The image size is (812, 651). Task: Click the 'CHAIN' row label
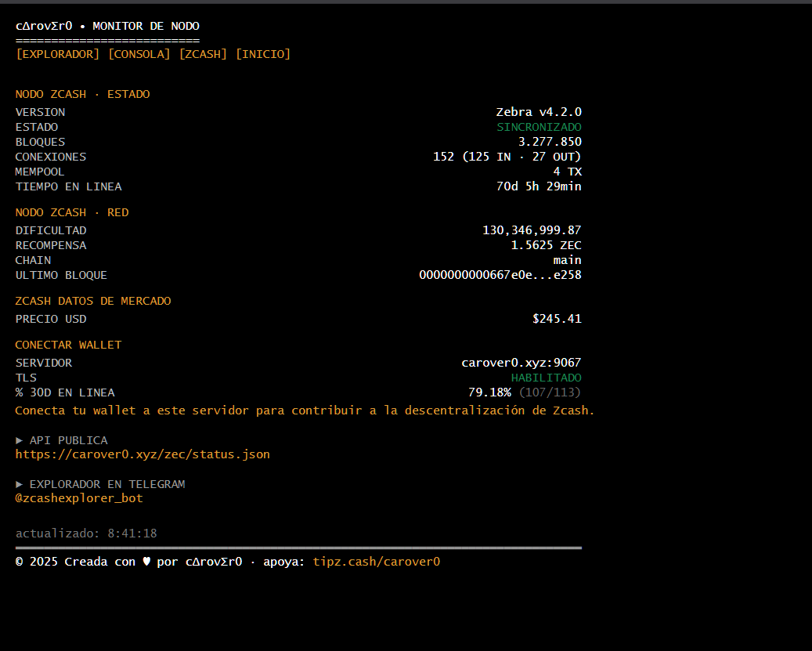pos(33,260)
